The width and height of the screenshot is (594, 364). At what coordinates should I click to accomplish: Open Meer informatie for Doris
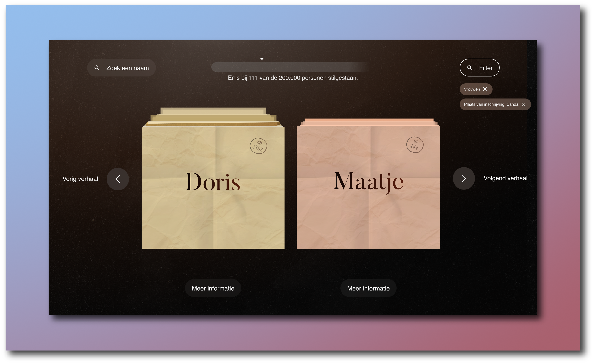coord(213,288)
